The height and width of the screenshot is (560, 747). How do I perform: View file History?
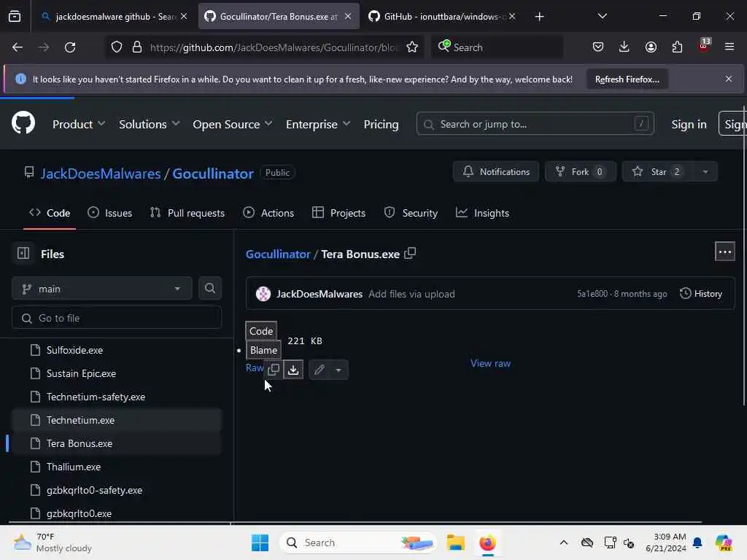[701, 293]
